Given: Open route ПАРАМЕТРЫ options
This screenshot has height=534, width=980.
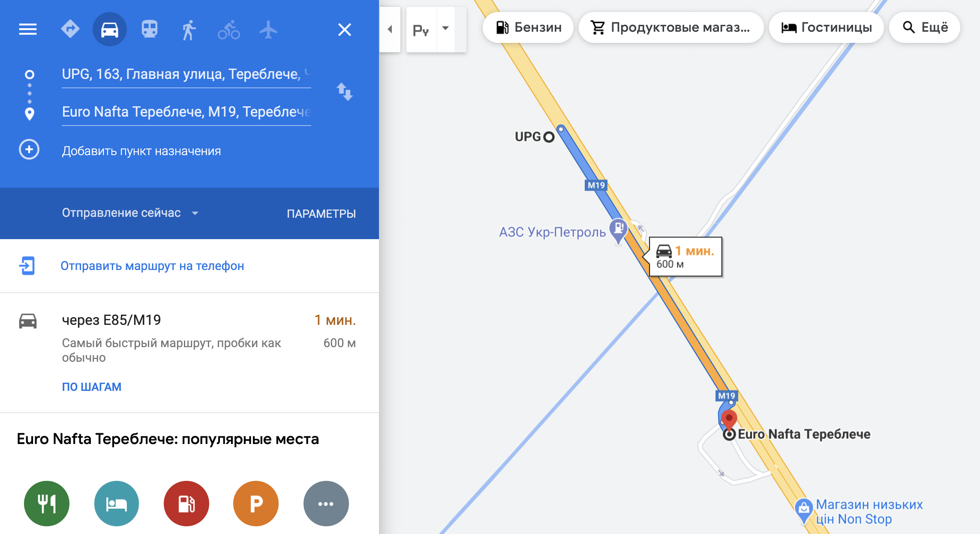Looking at the screenshot, I should (x=321, y=213).
